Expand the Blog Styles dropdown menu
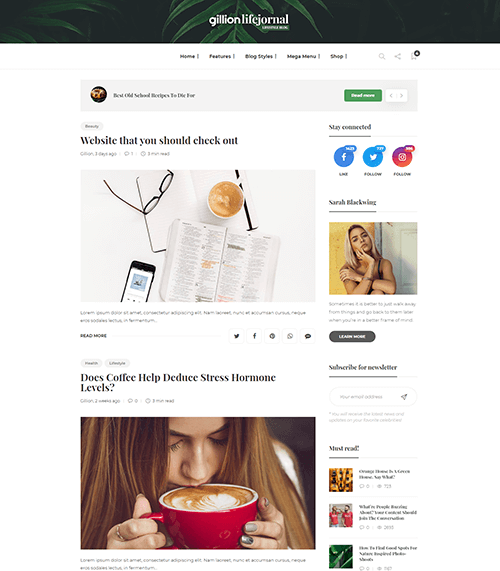Viewport: 500px width, 571px height. (261, 56)
